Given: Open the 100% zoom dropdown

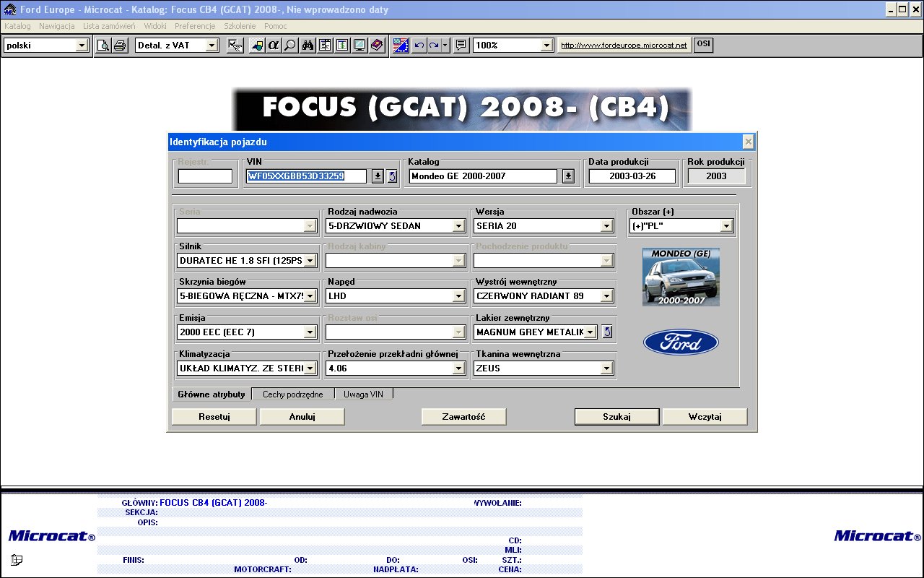Looking at the screenshot, I should pos(547,46).
